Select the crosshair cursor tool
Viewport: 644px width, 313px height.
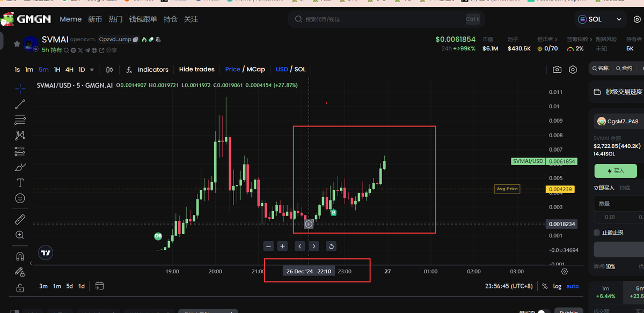pyautogui.click(x=20, y=88)
